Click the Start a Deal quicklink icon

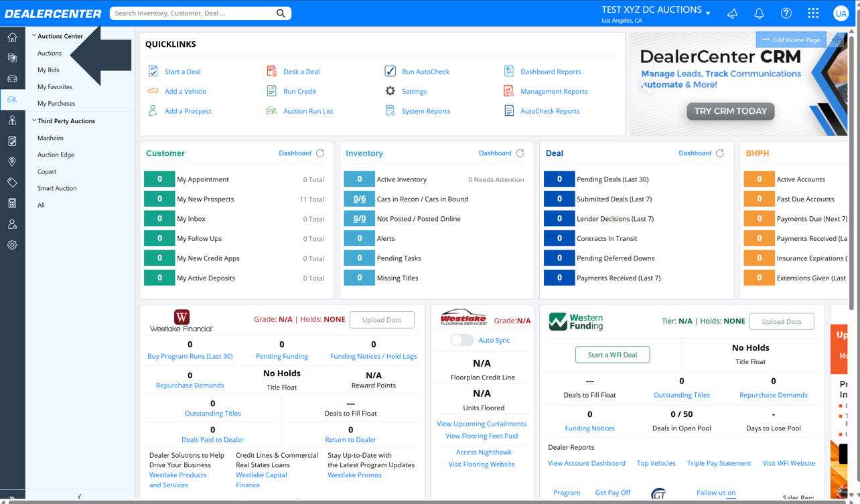(x=153, y=71)
